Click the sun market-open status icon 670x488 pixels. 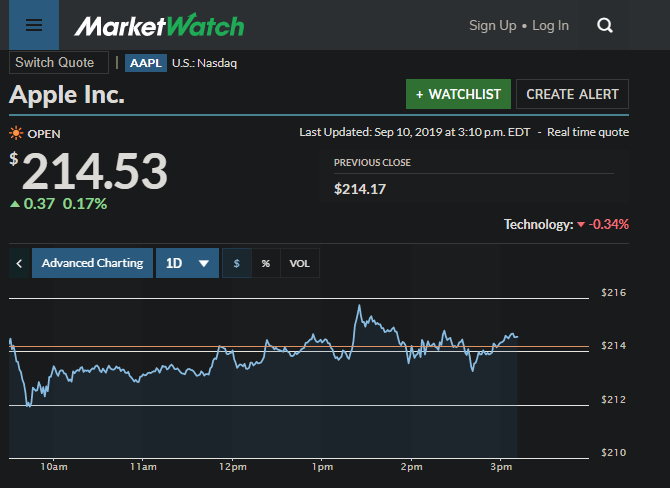pyautogui.click(x=16, y=133)
